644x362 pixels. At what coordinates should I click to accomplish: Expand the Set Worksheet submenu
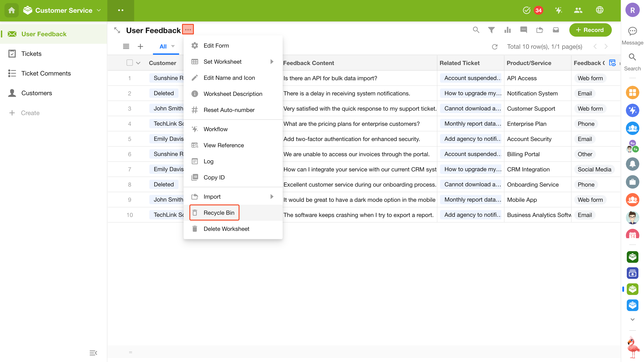click(272, 62)
